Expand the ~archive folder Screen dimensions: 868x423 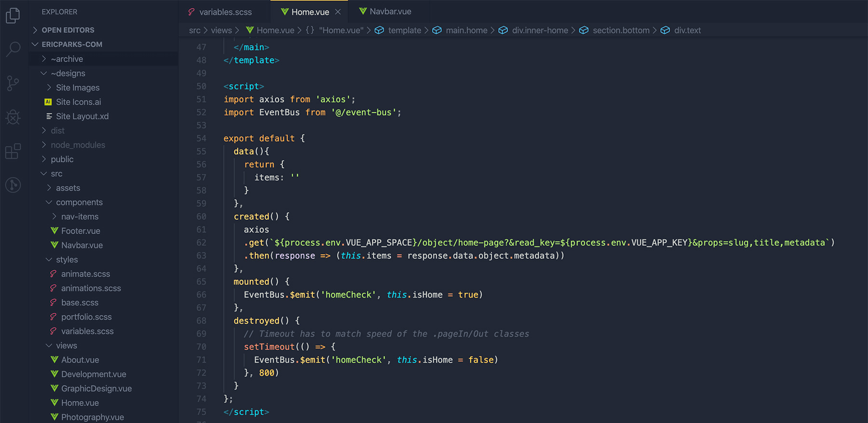(x=44, y=59)
